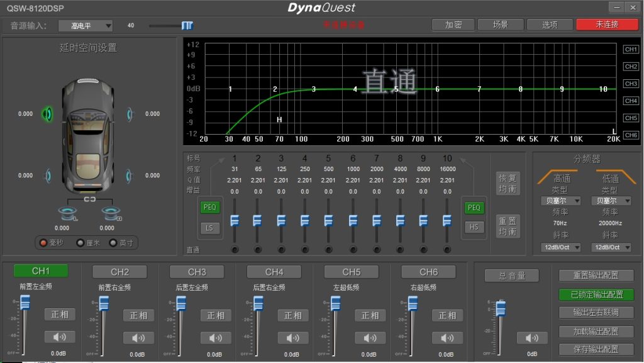This screenshot has height=363, width=644.
Task: Open the high-pass 12dB/Oct slope dropdown
Action: (560, 247)
